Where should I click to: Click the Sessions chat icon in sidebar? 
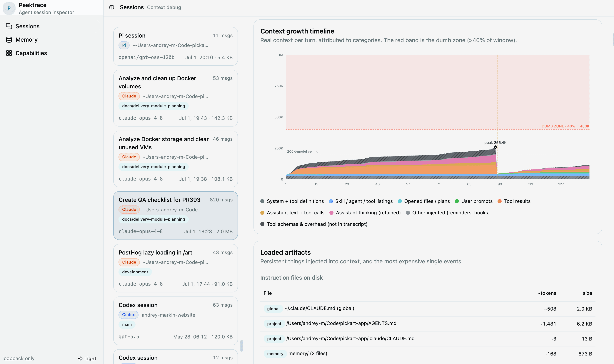pos(9,26)
